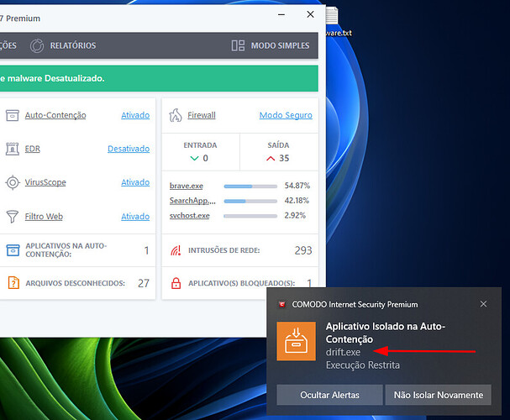The width and height of the screenshot is (510, 420).
Task: Click the 54.87% value for brave.exe
Action: coord(297,186)
